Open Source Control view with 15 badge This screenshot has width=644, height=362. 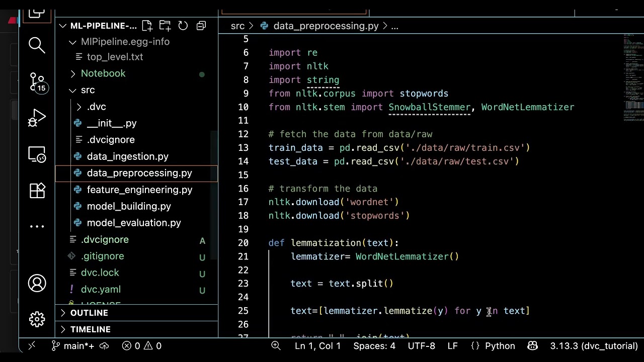[x=37, y=82]
